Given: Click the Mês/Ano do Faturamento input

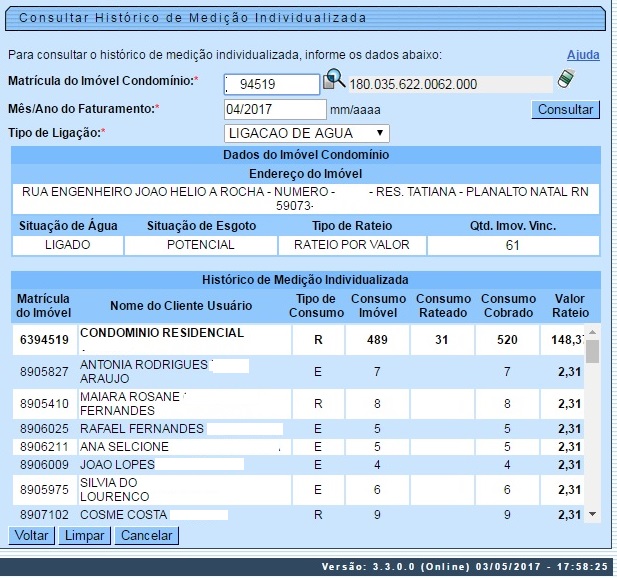Looking at the screenshot, I should tap(275, 109).
